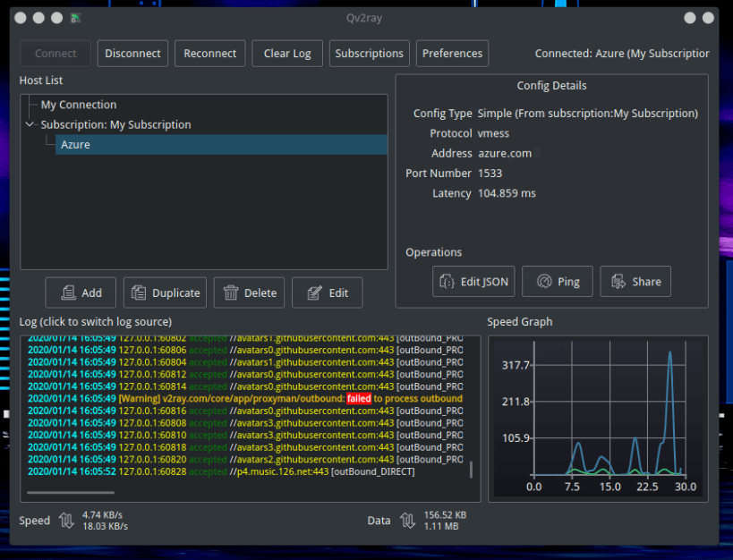
Task: Click the log line with port 60806
Action: click(x=245, y=350)
